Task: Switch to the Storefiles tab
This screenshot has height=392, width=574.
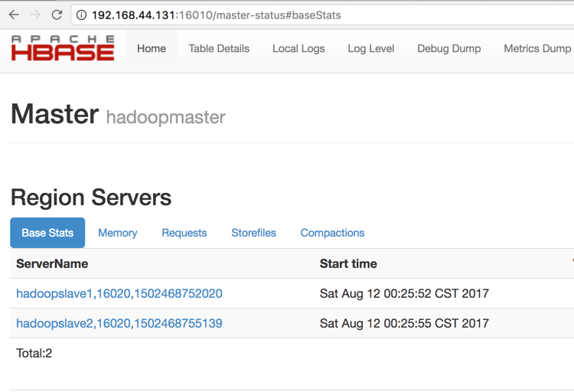Action: (253, 233)
